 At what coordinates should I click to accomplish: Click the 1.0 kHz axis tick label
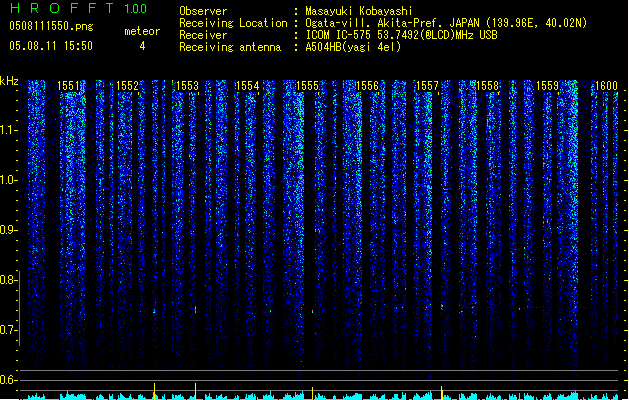(8, 180)
